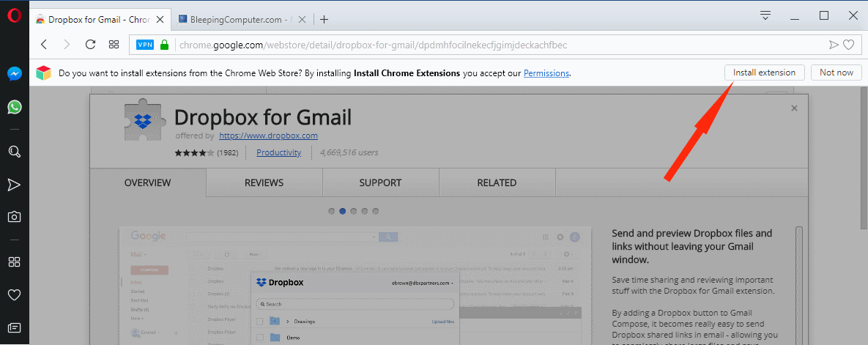868x345 pixels.
Task: Take a snapshot with the camera icon
Action: pos(15,217)
